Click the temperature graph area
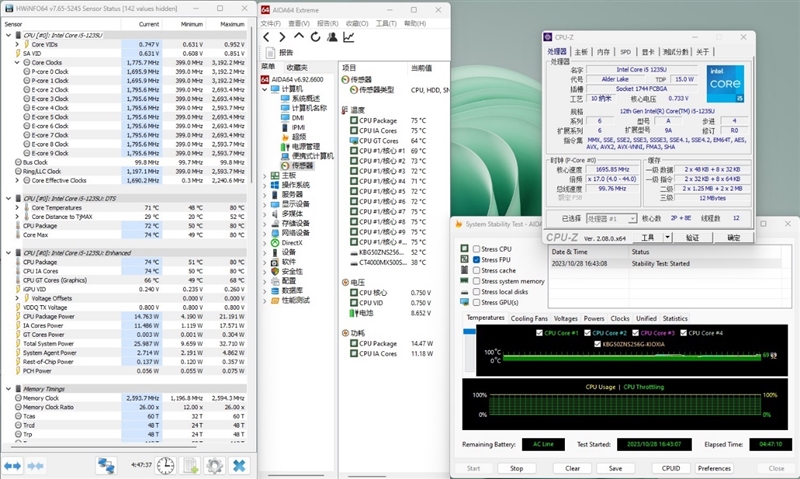Image resolution: width=800 pixels, height=479 pixels. [632, 350]
